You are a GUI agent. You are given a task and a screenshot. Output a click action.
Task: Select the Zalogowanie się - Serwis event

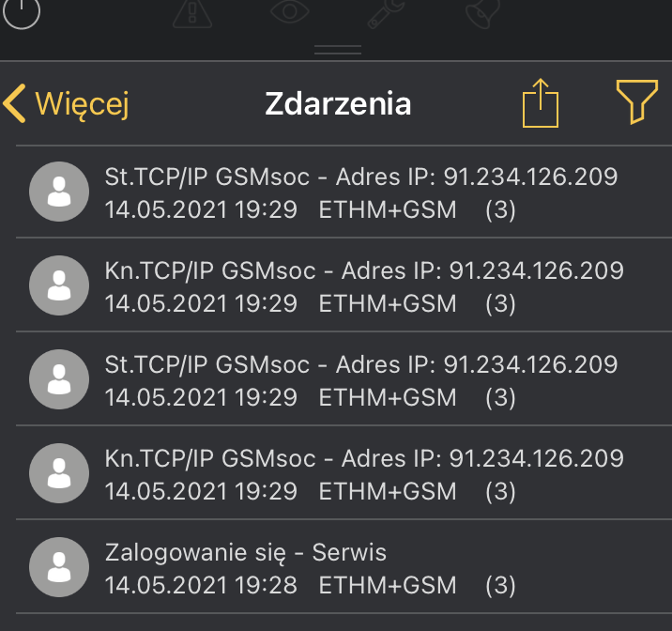(344, 566)
